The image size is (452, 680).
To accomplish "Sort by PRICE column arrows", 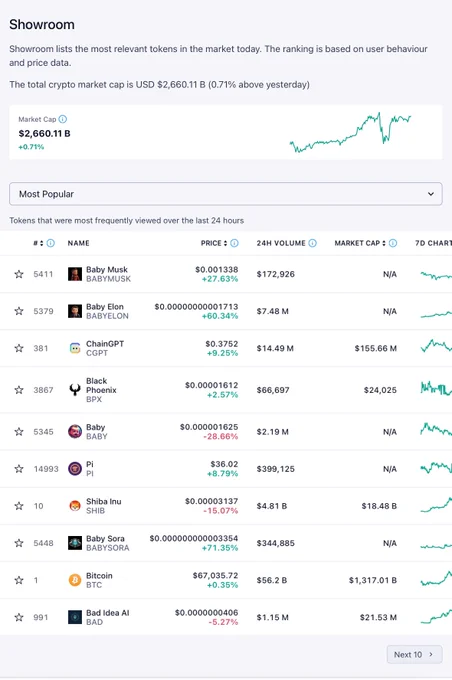I will [226, 243].
